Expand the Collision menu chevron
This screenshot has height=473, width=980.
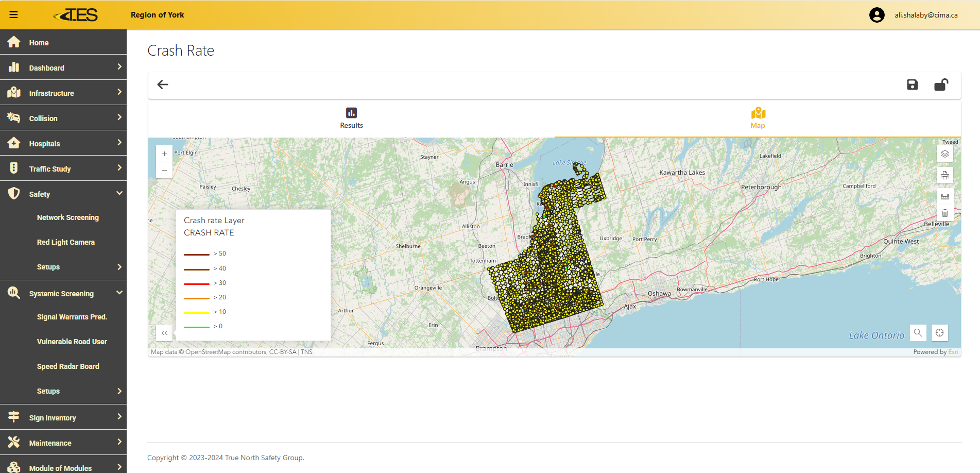click(119, 117)
